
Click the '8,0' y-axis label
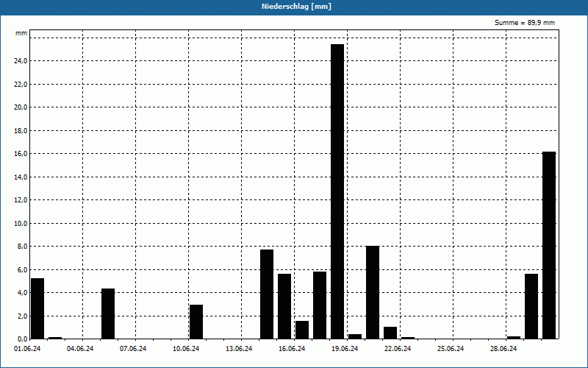22,247
